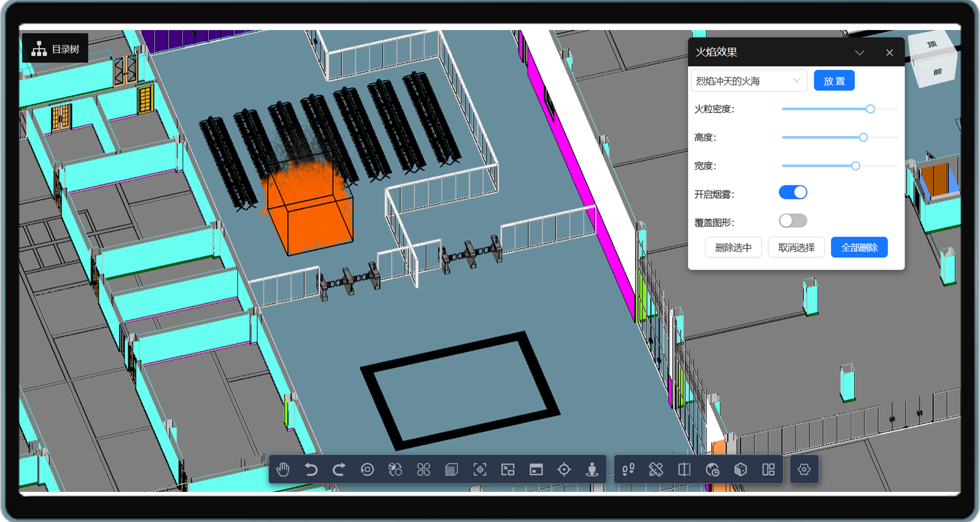Screen dimensions: 980x522
Task: Collapse the 火焰效果 panel with chevron
Action: (x=860, y=53)
